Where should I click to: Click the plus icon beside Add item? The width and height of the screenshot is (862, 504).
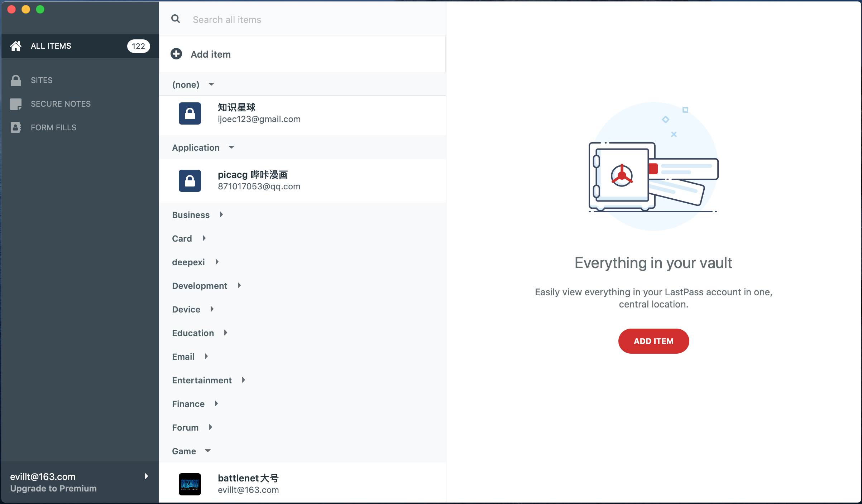pos(176,54)
